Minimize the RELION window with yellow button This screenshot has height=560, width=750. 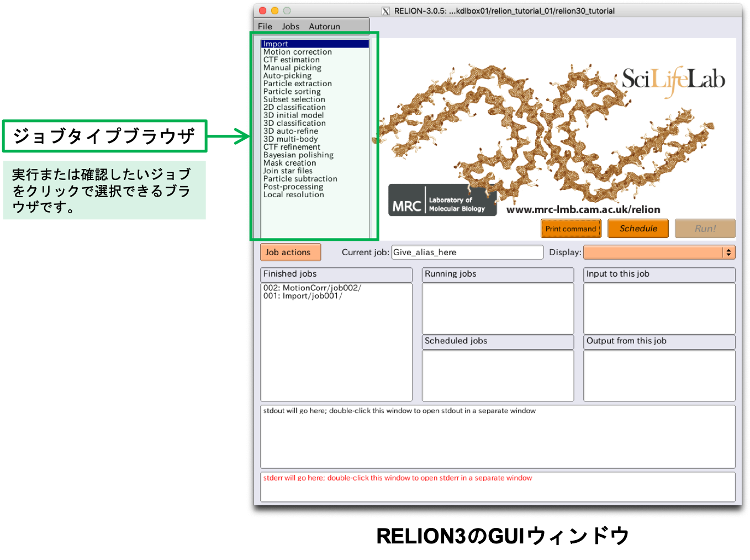click(274, 10)
